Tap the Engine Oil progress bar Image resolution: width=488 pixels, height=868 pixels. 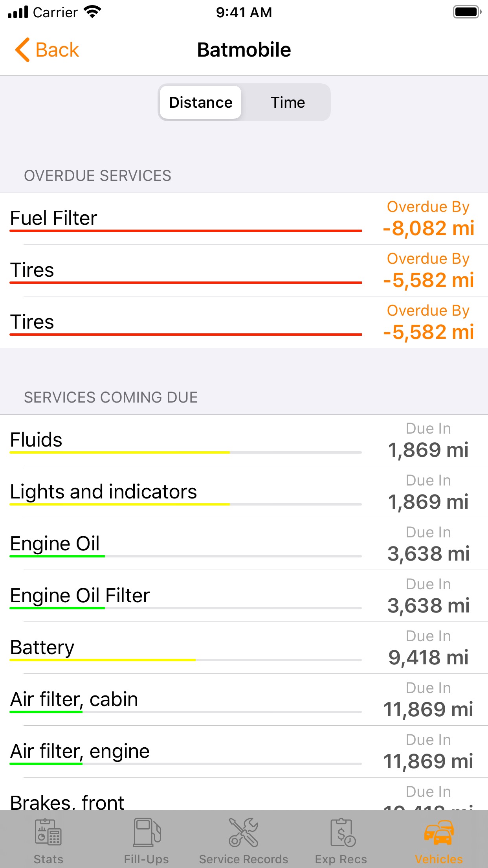pyautogui.click(x=185, y=556)
